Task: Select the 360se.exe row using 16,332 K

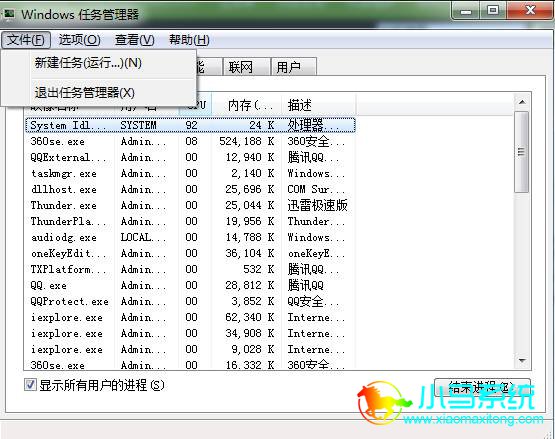Action: click(x=190, y=365)
